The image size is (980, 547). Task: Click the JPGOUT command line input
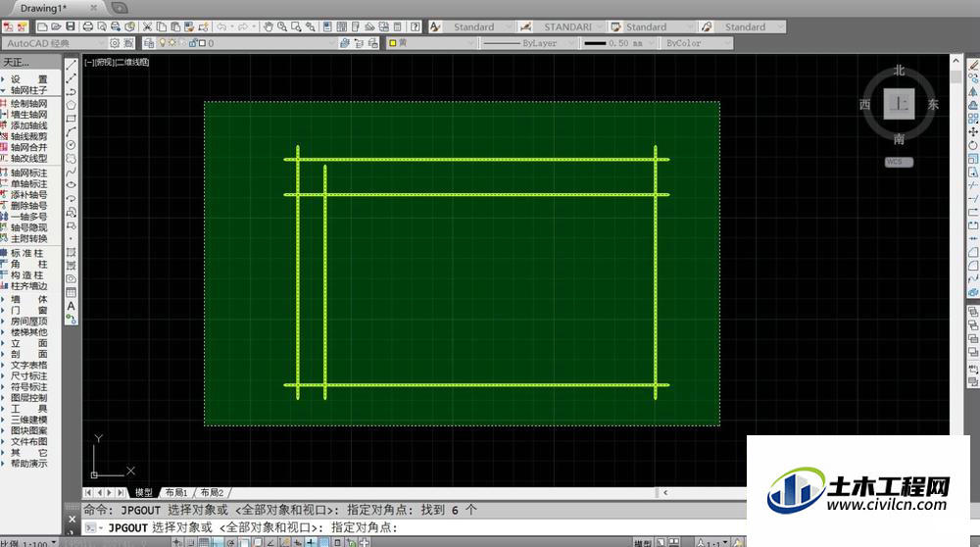point(413,527)
